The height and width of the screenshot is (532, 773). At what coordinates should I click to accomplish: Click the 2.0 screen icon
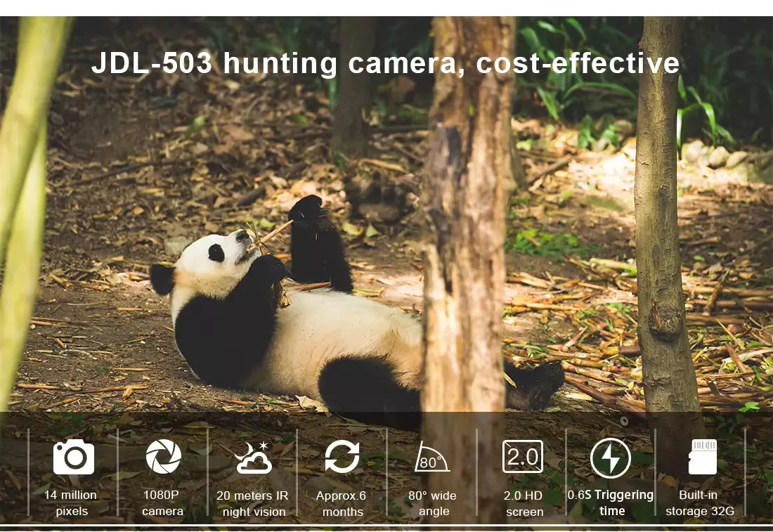point(522,457)
